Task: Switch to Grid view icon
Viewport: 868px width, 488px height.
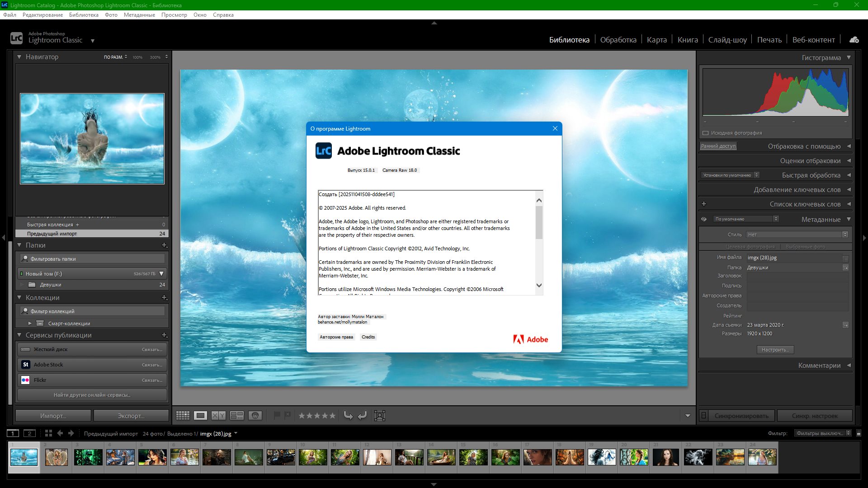Action: [183, 416]
